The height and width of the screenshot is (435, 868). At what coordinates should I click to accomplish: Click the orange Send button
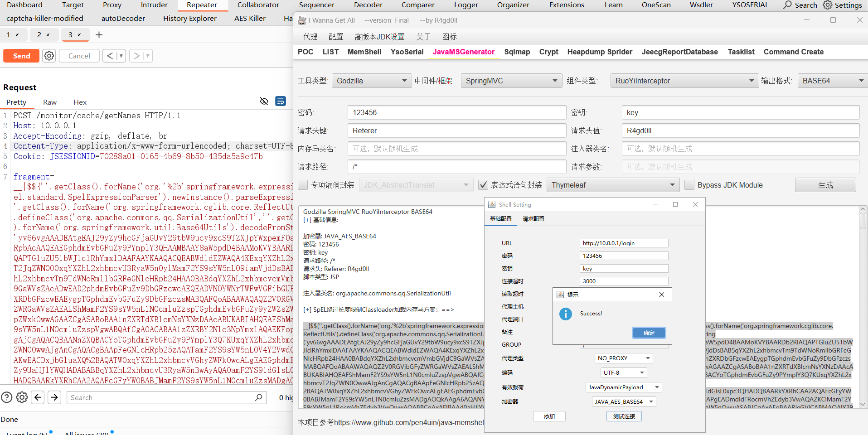[x=21, y=56]
